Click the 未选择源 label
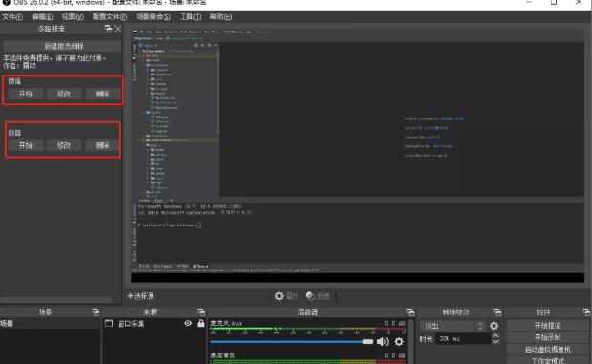This screenshot has width=592, height=364. tap(141, 296)
